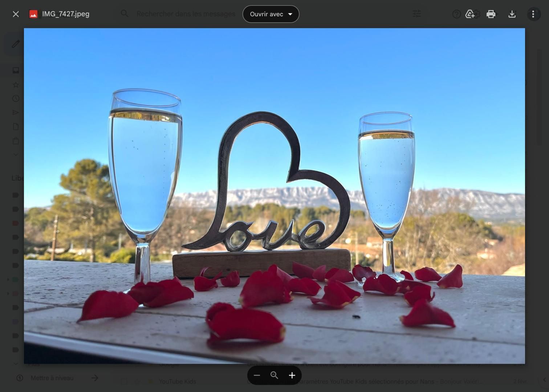
Task: Zoom out with the minus button
Action: 257,375
